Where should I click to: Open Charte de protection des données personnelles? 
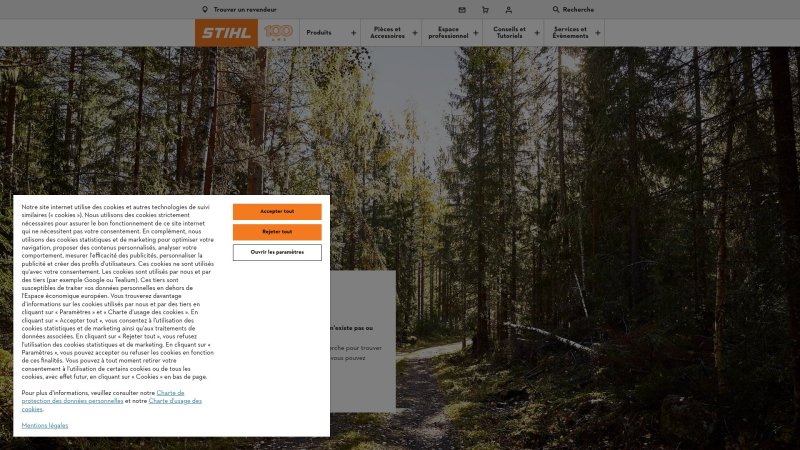(103, 397)
